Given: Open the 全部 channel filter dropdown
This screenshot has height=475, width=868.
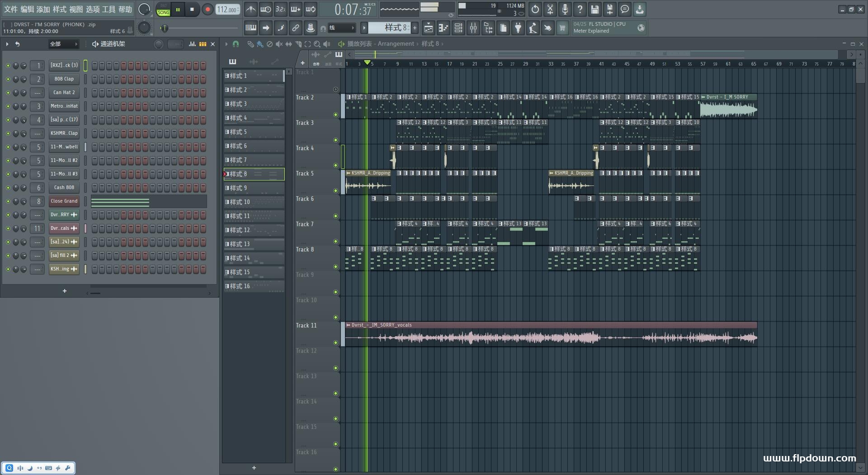Looking at the screenshot, I should tap(63, 44).
